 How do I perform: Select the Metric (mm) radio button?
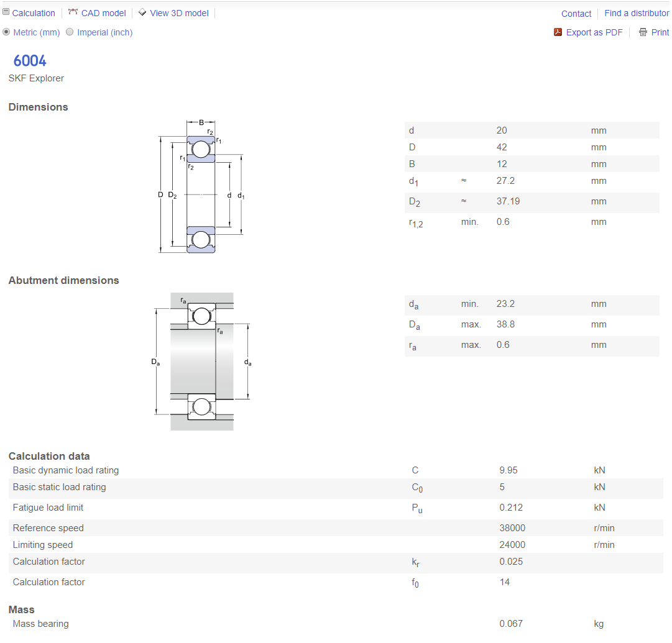coord(6,32)
